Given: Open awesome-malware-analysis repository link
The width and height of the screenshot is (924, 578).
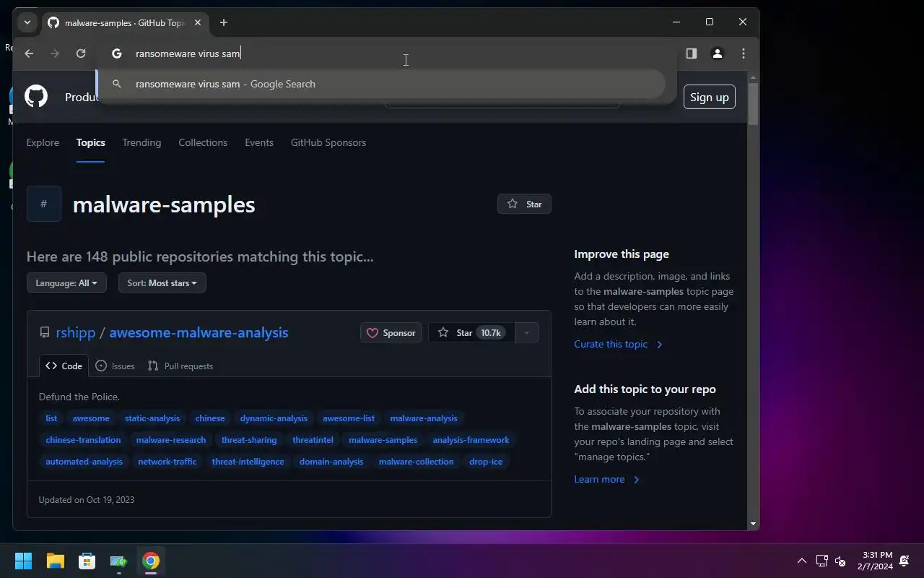Looking at the screenshot, I should 199,332.
